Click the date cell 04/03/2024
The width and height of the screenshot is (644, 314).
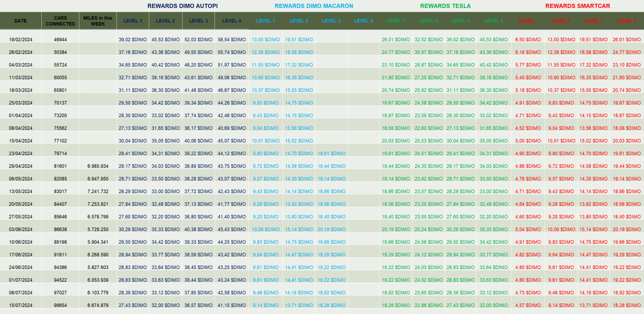[x=20, y=65]
